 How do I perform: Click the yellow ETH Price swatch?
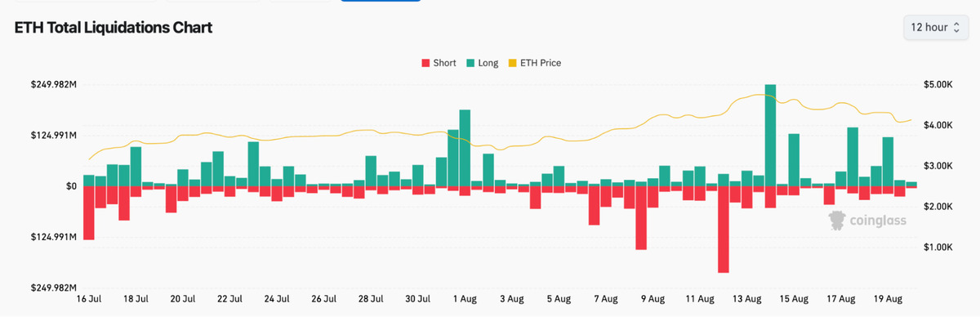click(x=513, y=63)
